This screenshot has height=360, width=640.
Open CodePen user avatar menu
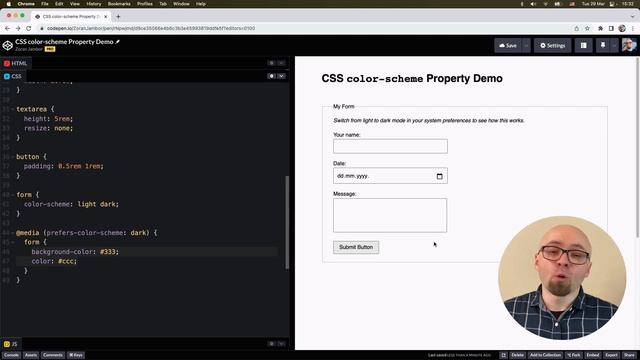(629, 45)
